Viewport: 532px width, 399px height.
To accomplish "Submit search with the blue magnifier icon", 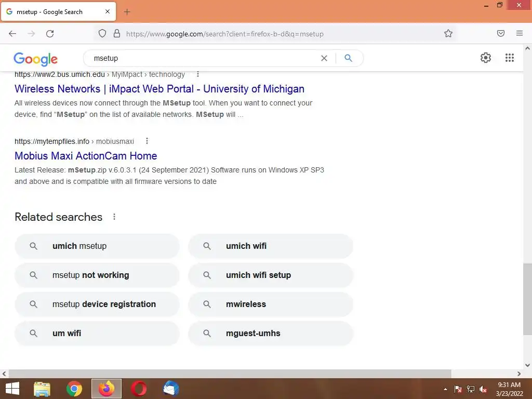I will 348,58.
